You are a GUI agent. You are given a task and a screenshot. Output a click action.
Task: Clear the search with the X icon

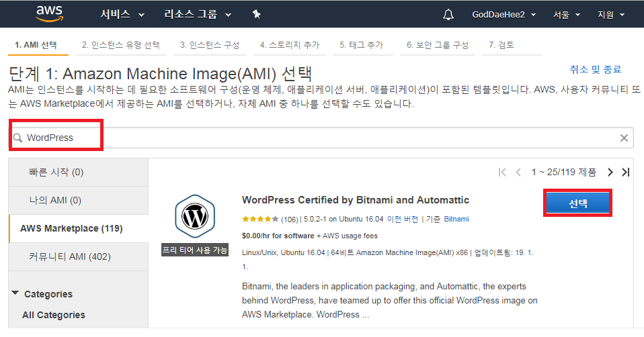[624, 138]
